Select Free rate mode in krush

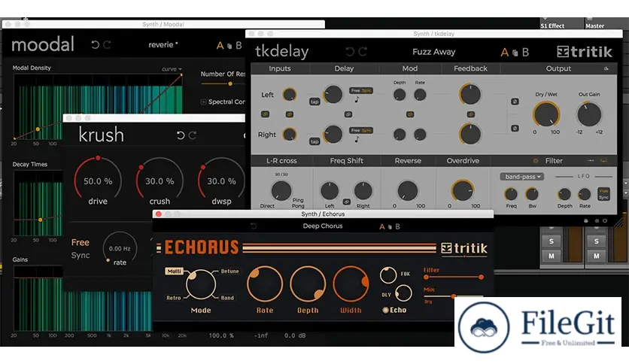[x=81, y=242]
